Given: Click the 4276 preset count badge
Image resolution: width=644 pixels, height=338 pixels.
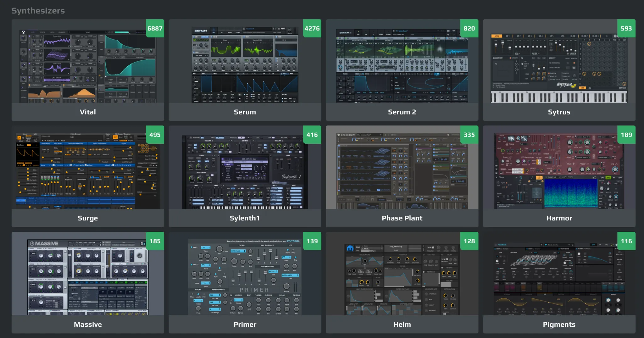Looking at the screenshot, I should point(312,28).
